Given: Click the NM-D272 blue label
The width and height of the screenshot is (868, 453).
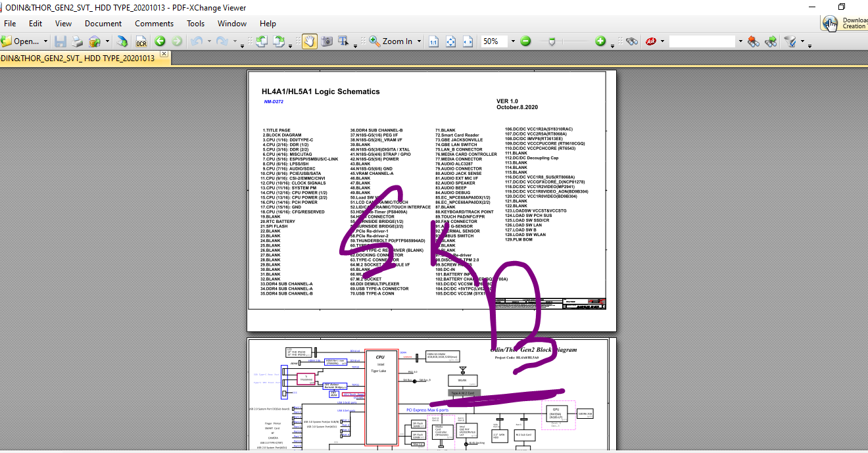Looking at the screenshot, I should [x=274, y=102].
